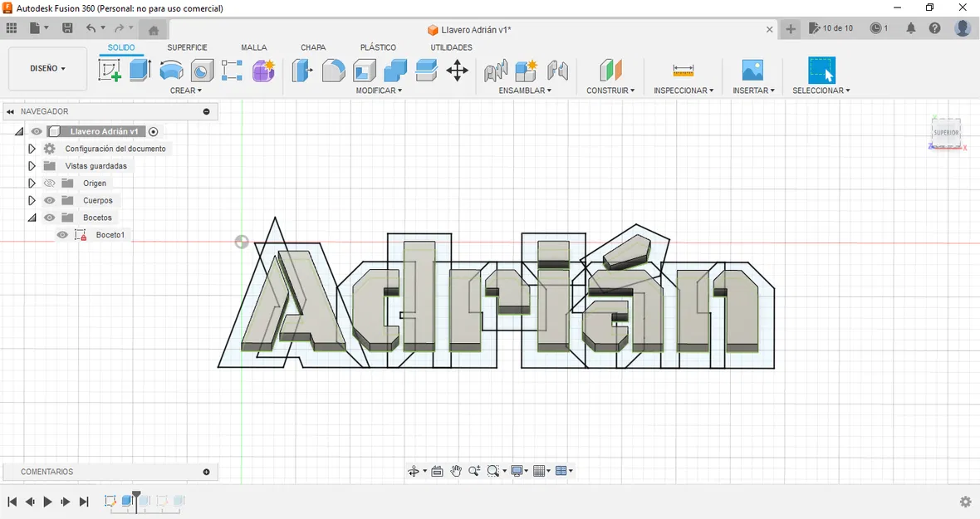Open the Hole tool
The width and height of the screenshot is (980, 519).
[x=202, y=71]
